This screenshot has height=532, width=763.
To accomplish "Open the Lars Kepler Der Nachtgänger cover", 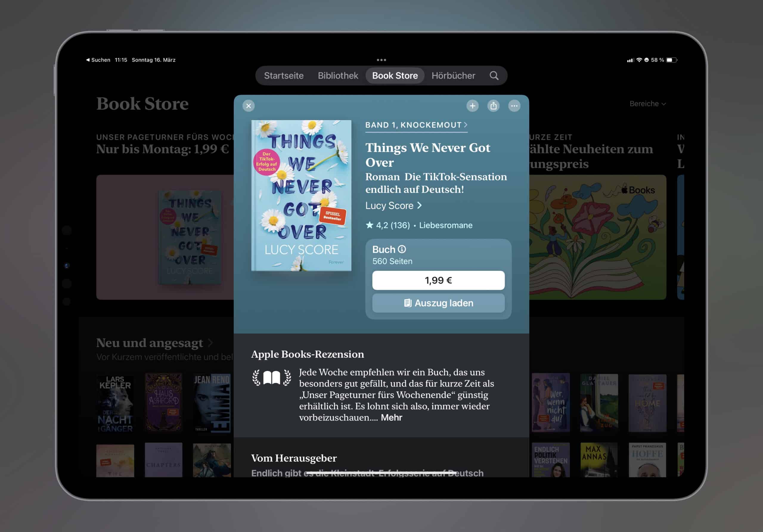I will 115,403.
